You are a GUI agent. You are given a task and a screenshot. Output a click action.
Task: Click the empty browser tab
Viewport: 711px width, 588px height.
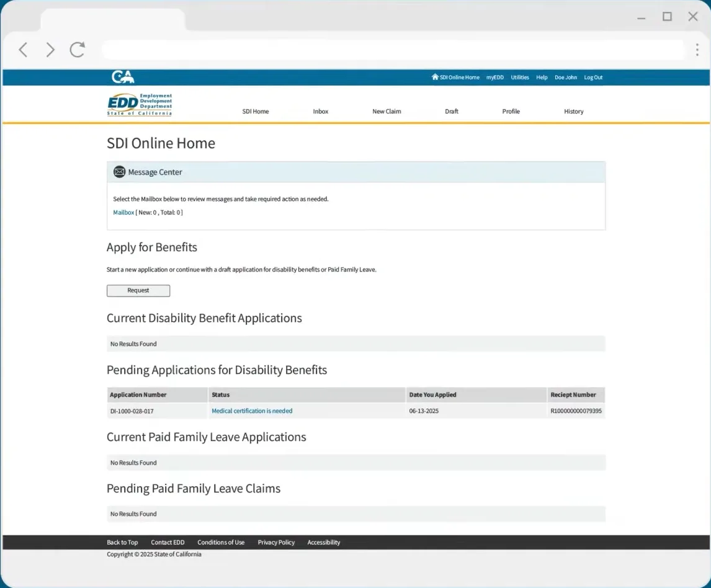pos(112,20)
